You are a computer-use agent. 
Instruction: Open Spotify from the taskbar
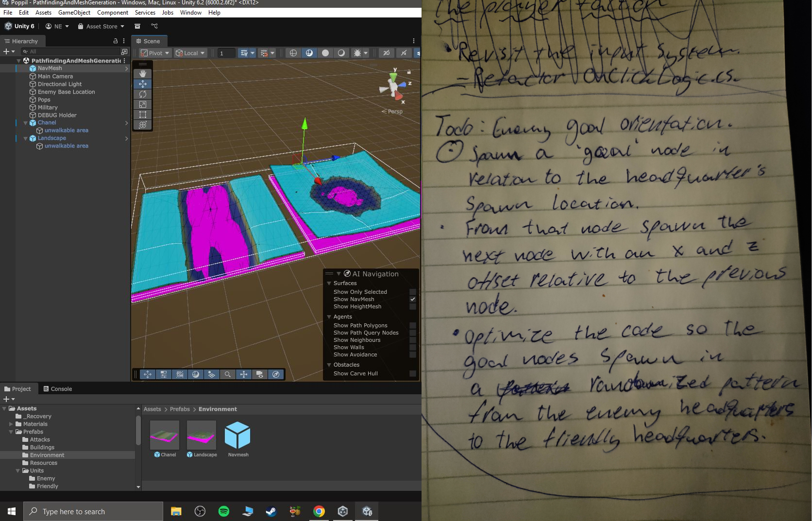pyautogui.click(x=224, y=511)
